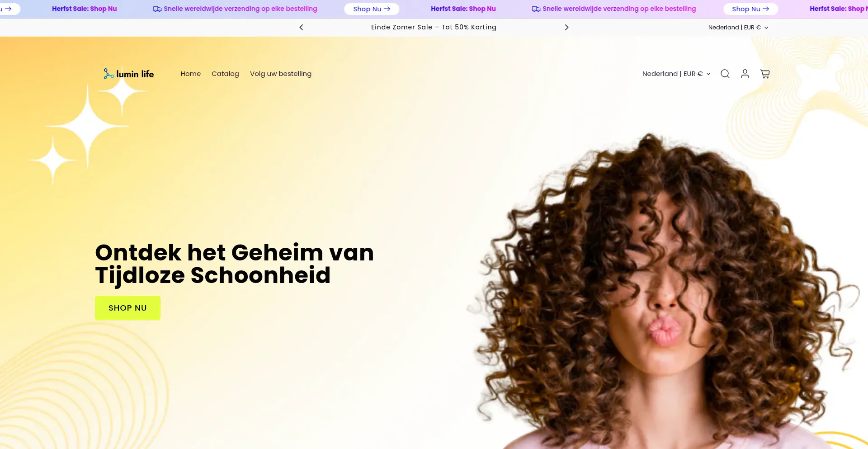Click Einde Zomer Sale announcement text
Viewport: 868px width, 449px height.
434,27
